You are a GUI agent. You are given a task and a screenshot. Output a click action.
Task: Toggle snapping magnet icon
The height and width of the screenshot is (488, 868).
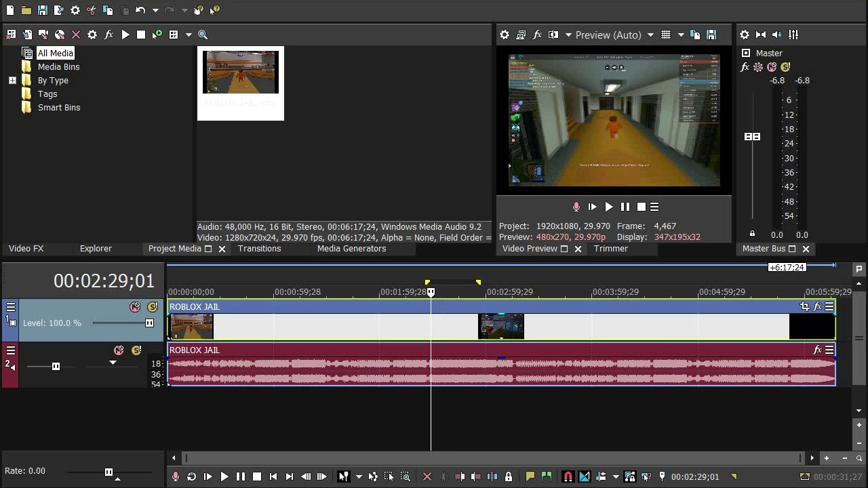[x=568, y=476]
